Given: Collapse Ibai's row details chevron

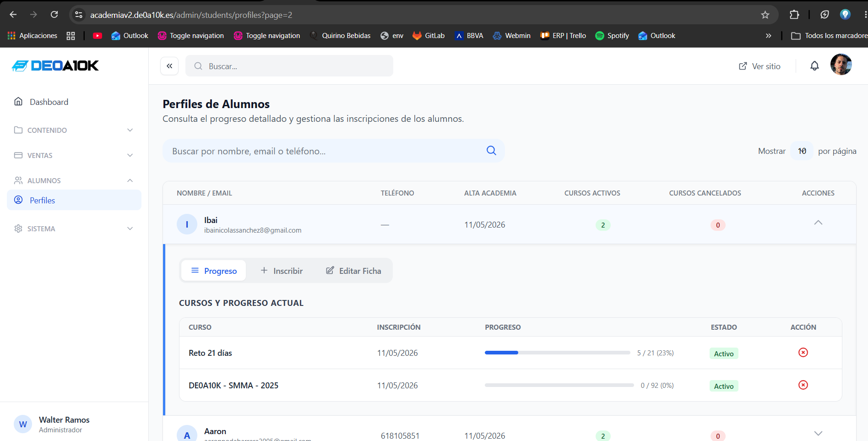Looking at the screenshot, I should pos(818,223).
